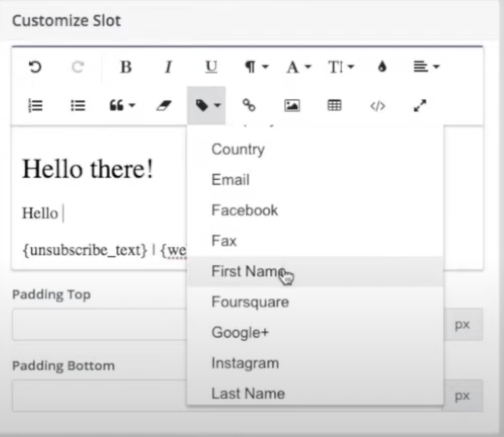Click inside the Padding Top input field
Viewport: 504px width, 437px height.
click(x=98, y=324)
